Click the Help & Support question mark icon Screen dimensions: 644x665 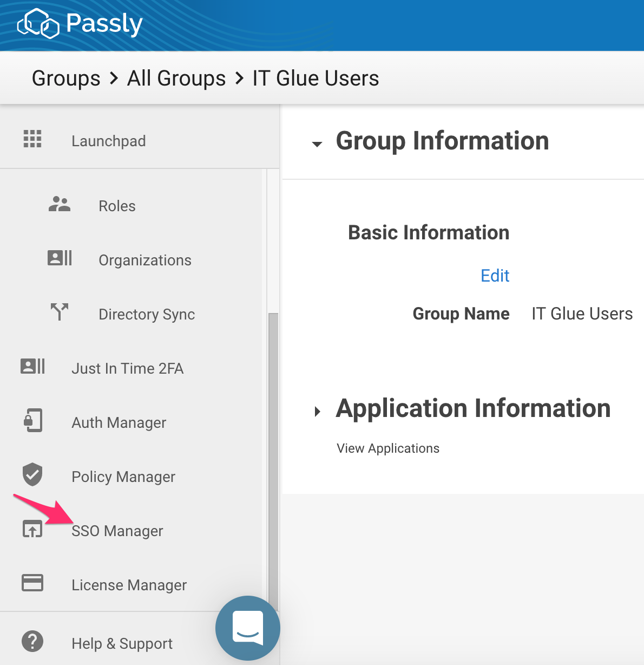point(32,641)
